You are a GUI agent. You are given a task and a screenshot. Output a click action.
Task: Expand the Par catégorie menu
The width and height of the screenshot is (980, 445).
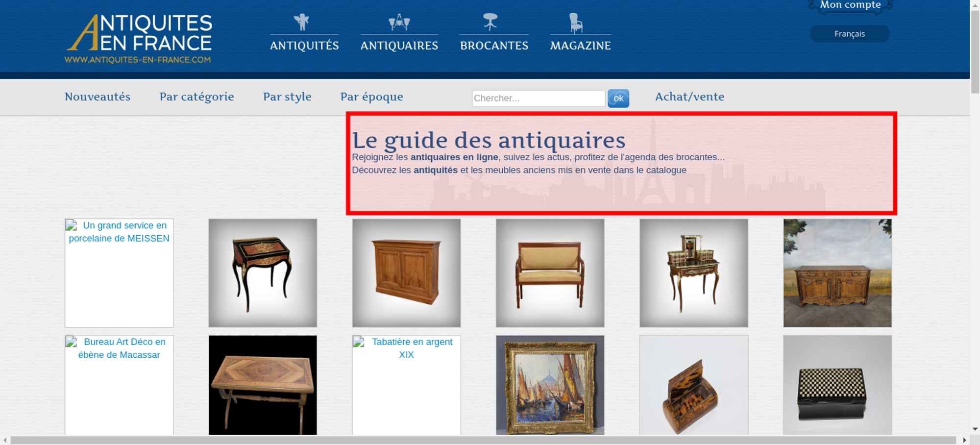(196, 97)
